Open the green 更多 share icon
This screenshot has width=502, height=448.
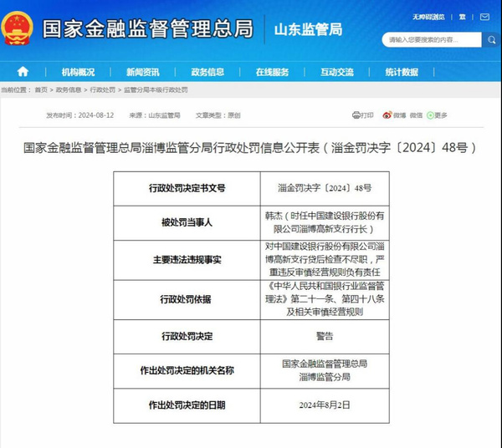coord(430,115)
